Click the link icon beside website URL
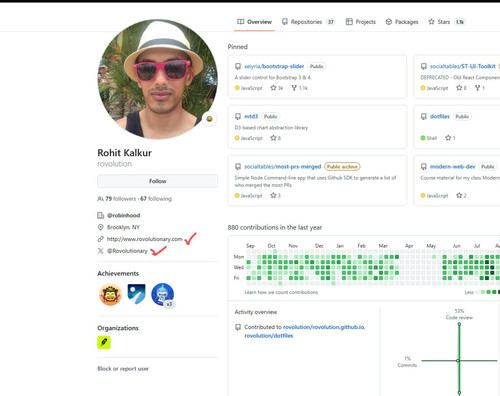This screenshot has width=500, height=396. (x=100, y=239)
